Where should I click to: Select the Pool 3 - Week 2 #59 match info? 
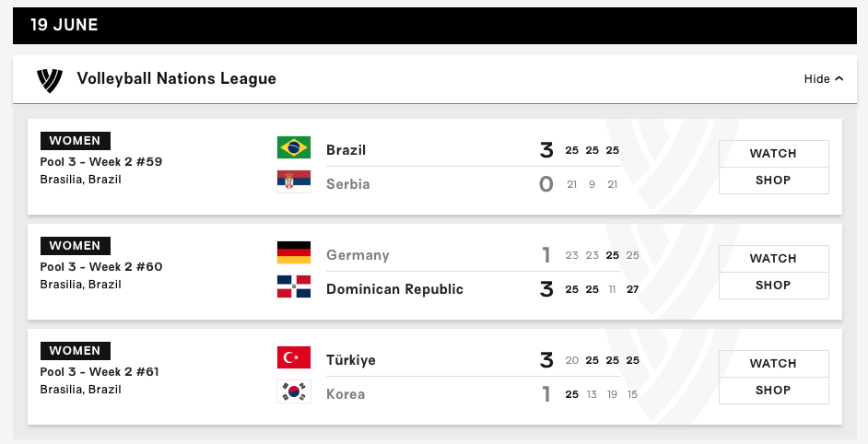[x=101, y=161]
